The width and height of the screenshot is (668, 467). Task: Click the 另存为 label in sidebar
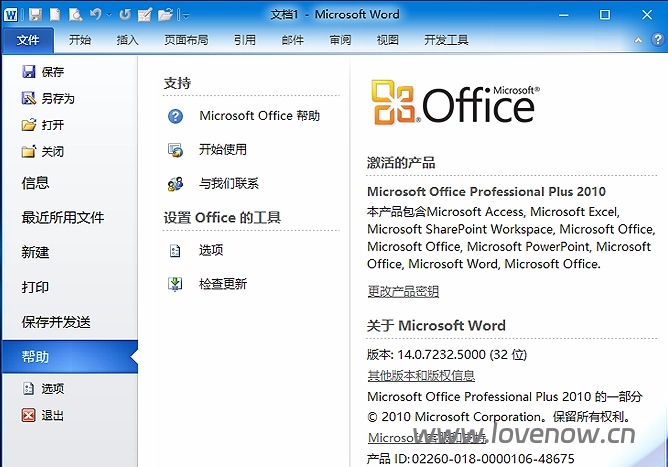tap(58, 98)
